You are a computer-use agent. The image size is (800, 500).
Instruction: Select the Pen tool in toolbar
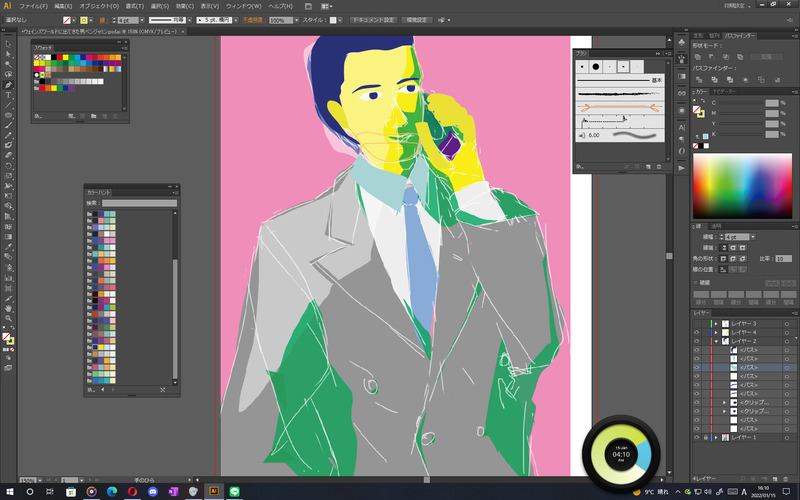pos(8,84)
